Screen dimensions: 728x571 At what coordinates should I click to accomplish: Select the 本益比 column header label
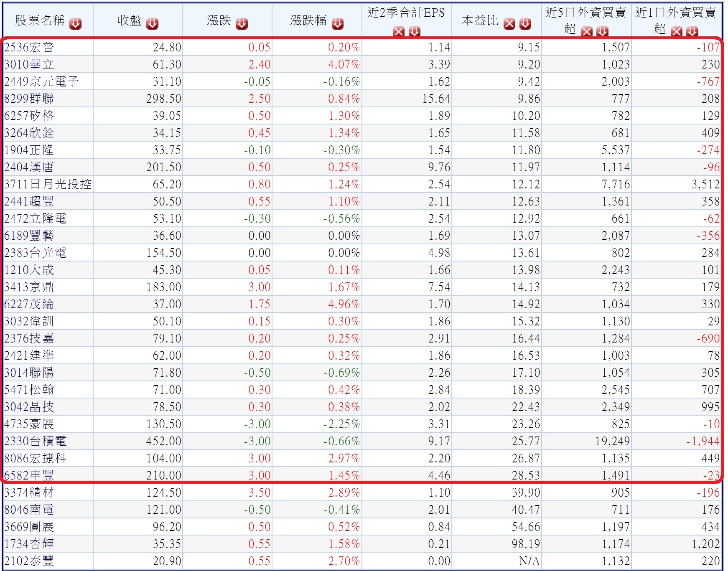[480, 20]
